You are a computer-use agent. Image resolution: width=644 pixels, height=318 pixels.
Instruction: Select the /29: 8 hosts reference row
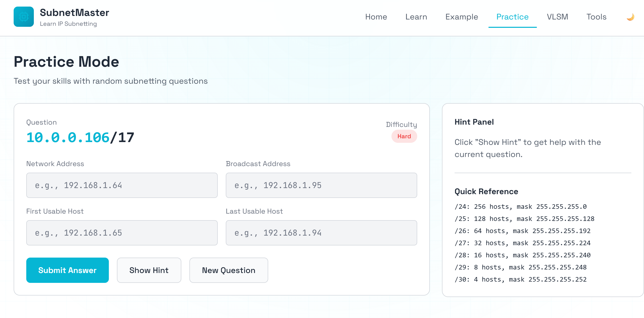tap(521, 267)
